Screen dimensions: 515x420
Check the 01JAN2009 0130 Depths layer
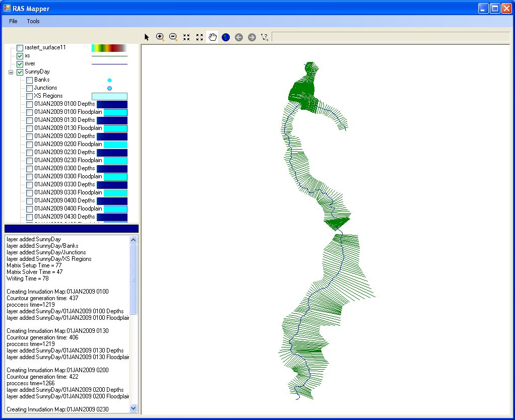coord(30,120)
